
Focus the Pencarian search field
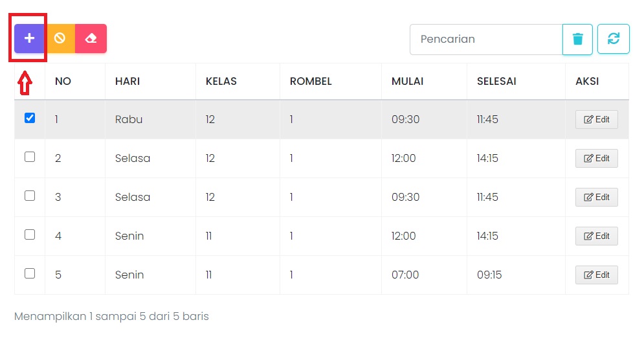click(485, 39)
